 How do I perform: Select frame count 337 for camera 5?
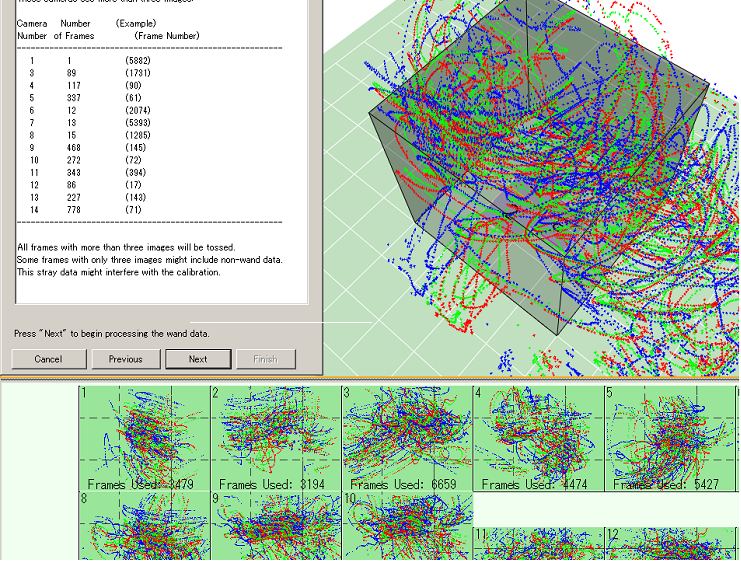point(74,98)
